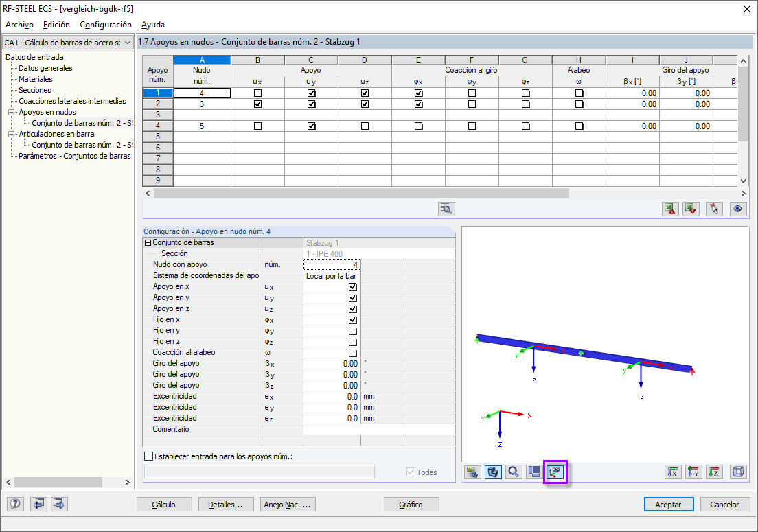This screenshot has height=532, width=758.
Task: Open the Archivo menu
Action: pos(19,25)
